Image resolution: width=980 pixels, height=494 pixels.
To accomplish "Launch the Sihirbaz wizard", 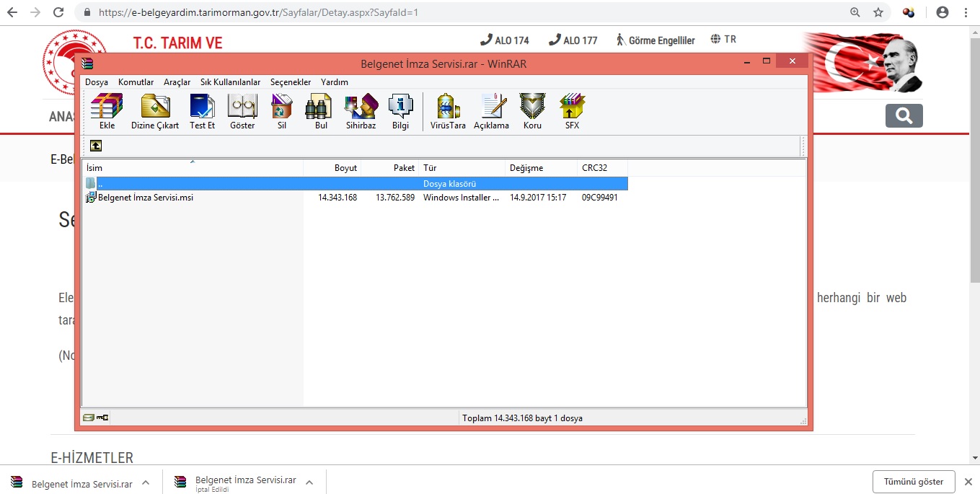I will [361, 111].
